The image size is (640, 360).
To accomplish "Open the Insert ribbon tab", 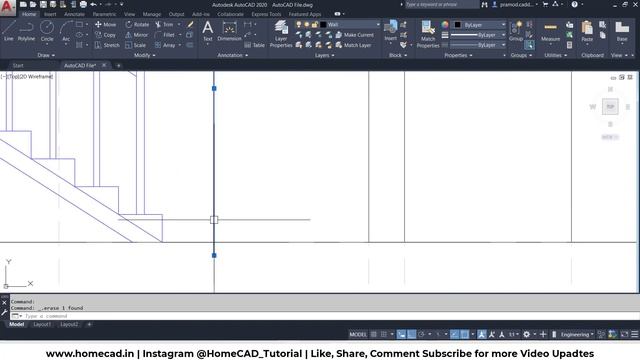I will 50,14.
